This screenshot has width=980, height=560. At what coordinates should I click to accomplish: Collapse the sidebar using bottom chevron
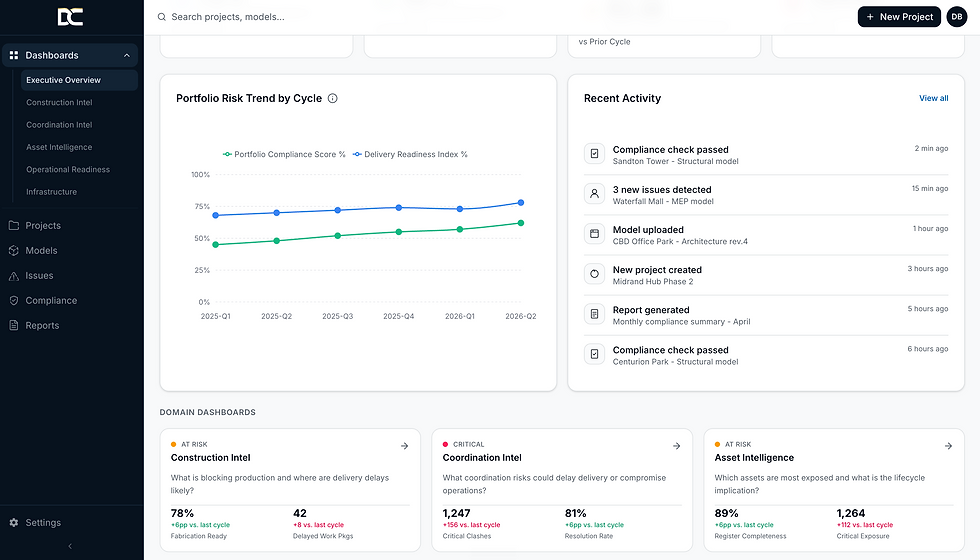click(x=70, y=546)
